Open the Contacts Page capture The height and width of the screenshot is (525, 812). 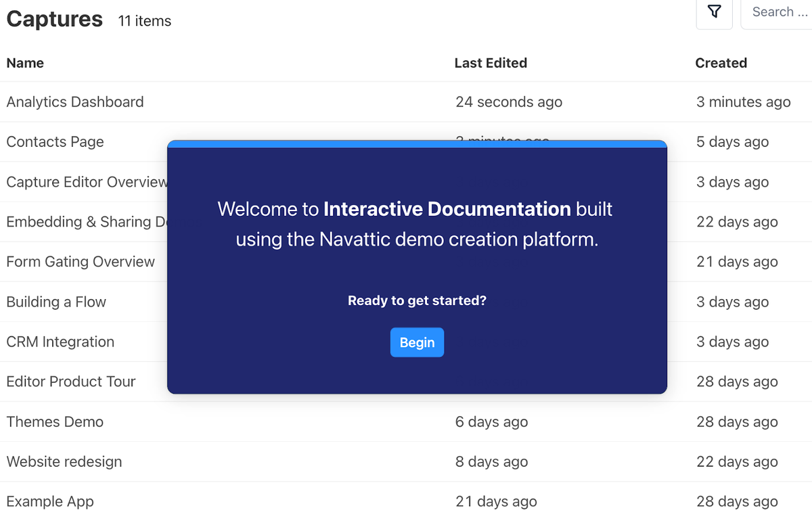pos(55,142)
